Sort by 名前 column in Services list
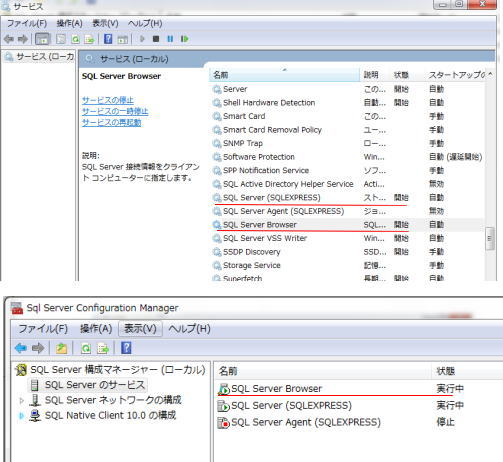This screenshot has height=462, width=503. click(x=284, y=75)
